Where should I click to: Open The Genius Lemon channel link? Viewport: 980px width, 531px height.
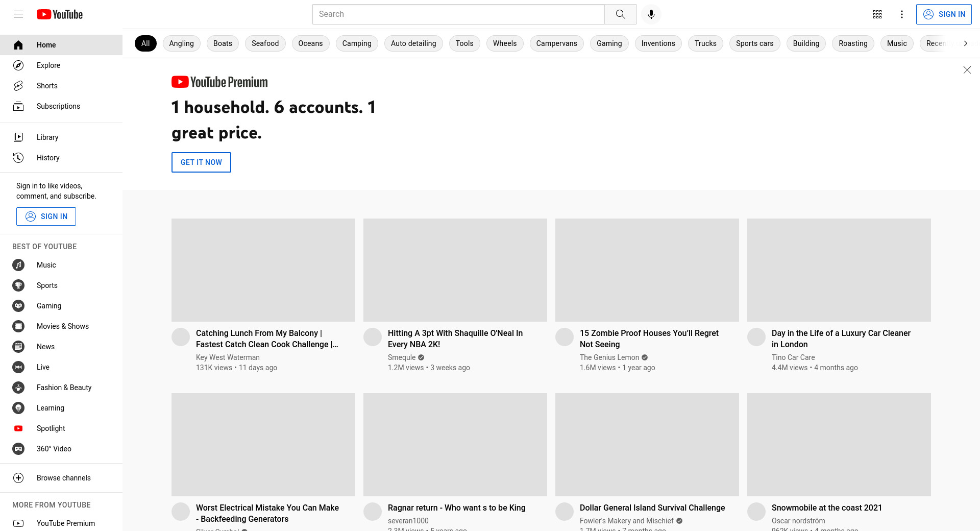point(609,357)
